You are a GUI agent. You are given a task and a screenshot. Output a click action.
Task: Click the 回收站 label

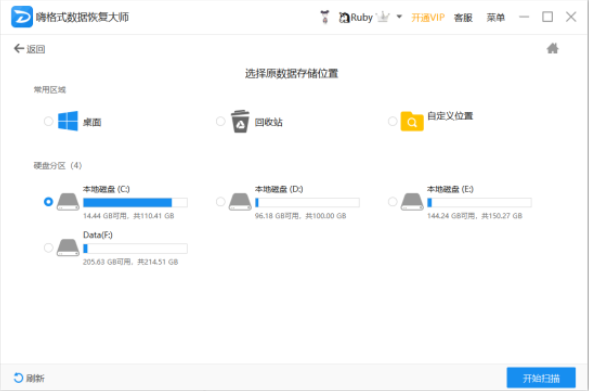[x=269, y=122]
